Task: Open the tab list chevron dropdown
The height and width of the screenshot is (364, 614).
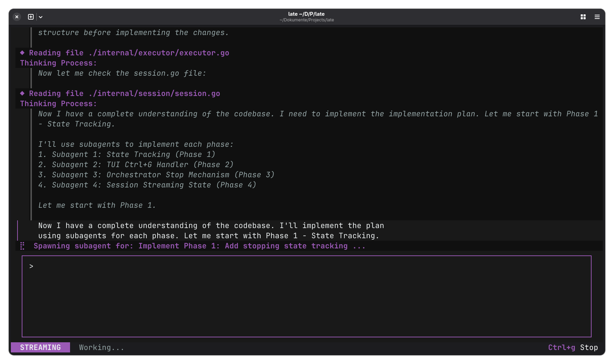Action: point(41,16)
